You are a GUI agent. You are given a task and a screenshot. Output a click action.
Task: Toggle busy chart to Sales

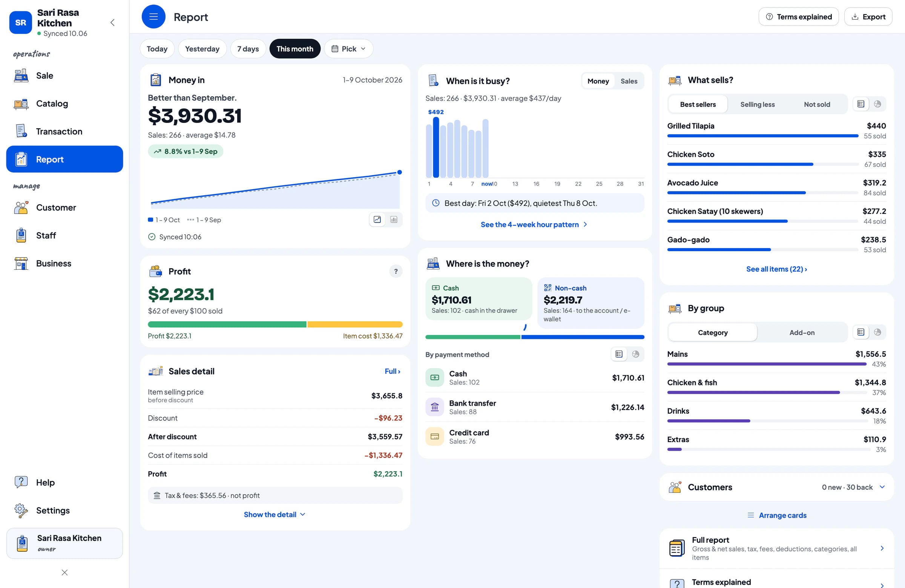coord(629,81)
